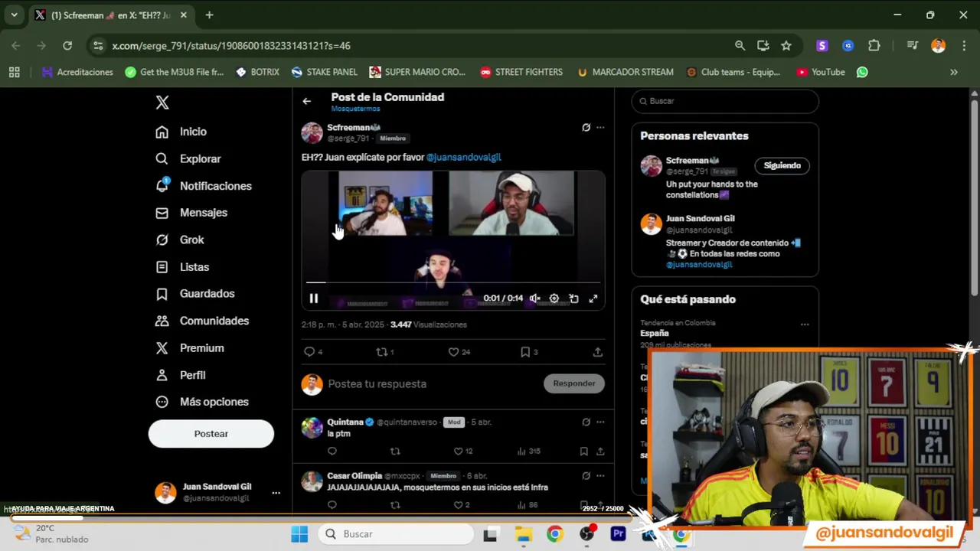The image size is (980, 551).
Task: Toggle picture-in-picture for the video
Action: [573, 298]
